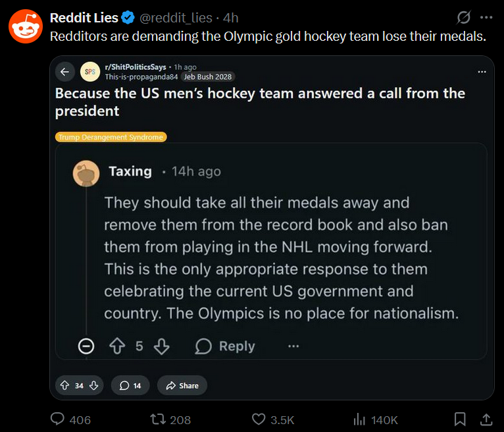Image resolution: width=504 pixels, height=432 pixels.
Task: Click the Grok icon on the tweet
Action: (464, 17)
